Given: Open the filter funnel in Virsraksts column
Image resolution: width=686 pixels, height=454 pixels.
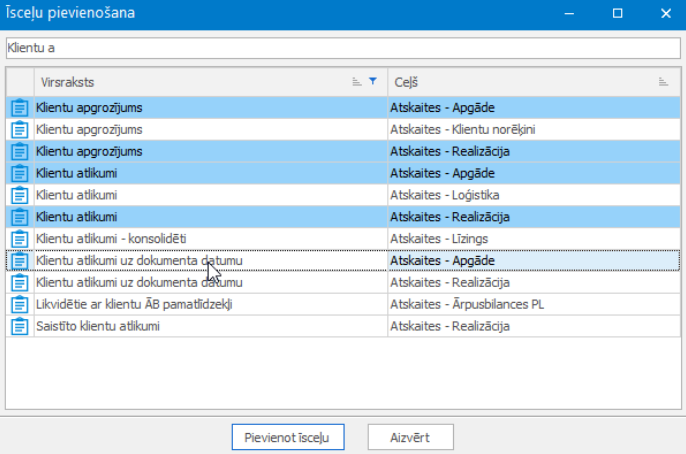Looking at the screenshot, I should click(374, 82).
